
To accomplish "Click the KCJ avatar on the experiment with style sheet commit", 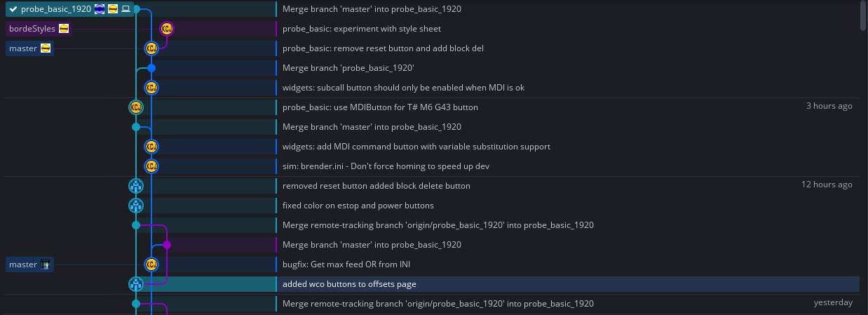I will click(167, 29).
